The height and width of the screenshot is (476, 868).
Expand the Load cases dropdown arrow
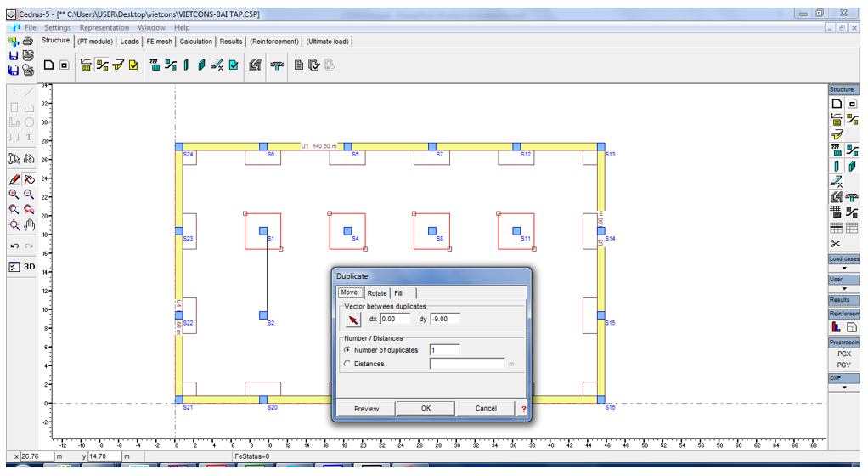(843, 268)
